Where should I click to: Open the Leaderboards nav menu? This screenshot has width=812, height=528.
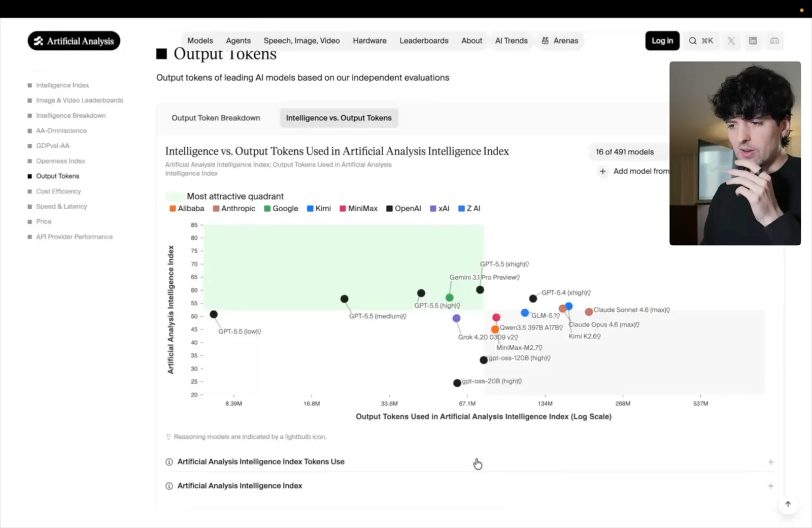tap(424, 41)
